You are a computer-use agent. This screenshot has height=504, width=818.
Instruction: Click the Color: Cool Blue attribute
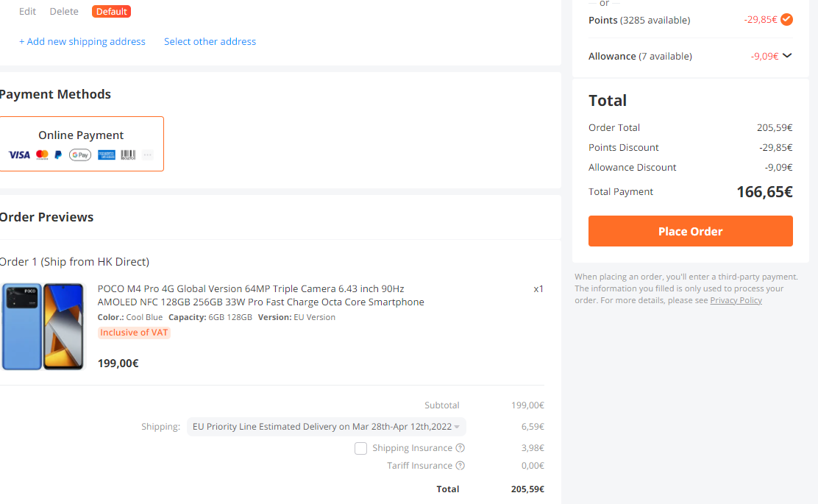pyautogui.click(x=130, y=317)
